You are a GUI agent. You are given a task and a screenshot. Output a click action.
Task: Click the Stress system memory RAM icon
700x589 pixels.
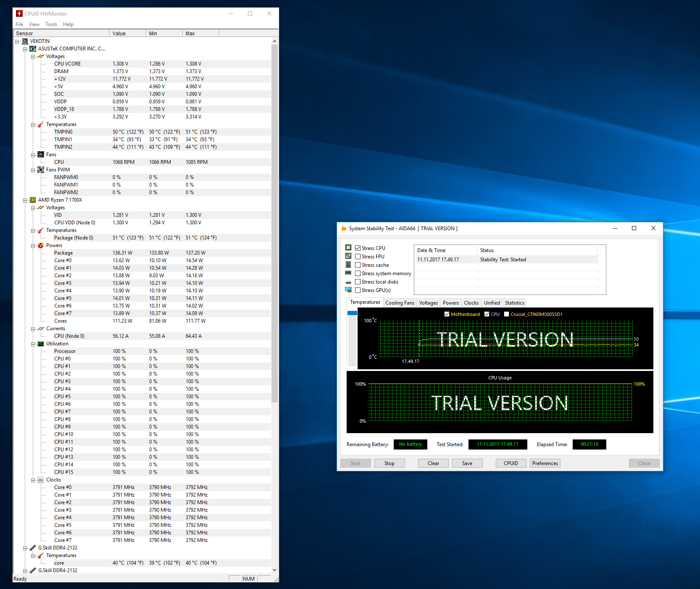[348, 273]
